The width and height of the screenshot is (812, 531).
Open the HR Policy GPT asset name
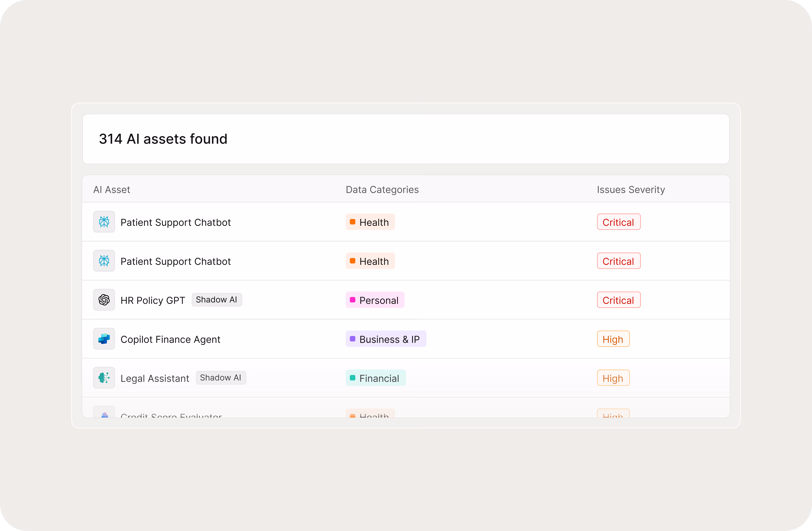coord(153,300)
